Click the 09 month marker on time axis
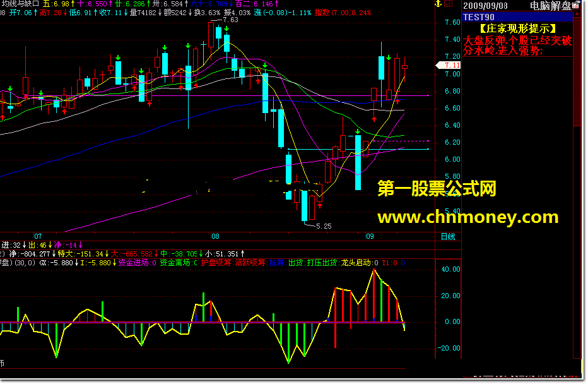This screenshot has height=384, width=588. [370, 236]
